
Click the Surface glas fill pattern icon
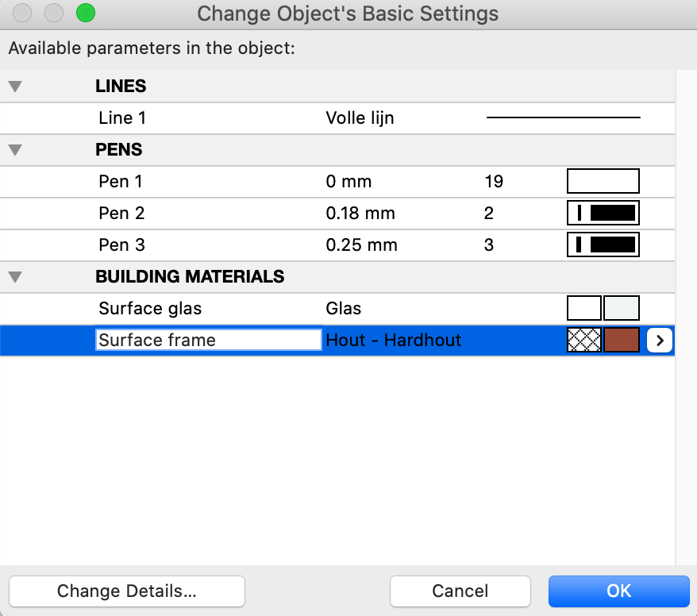point(584,308)
